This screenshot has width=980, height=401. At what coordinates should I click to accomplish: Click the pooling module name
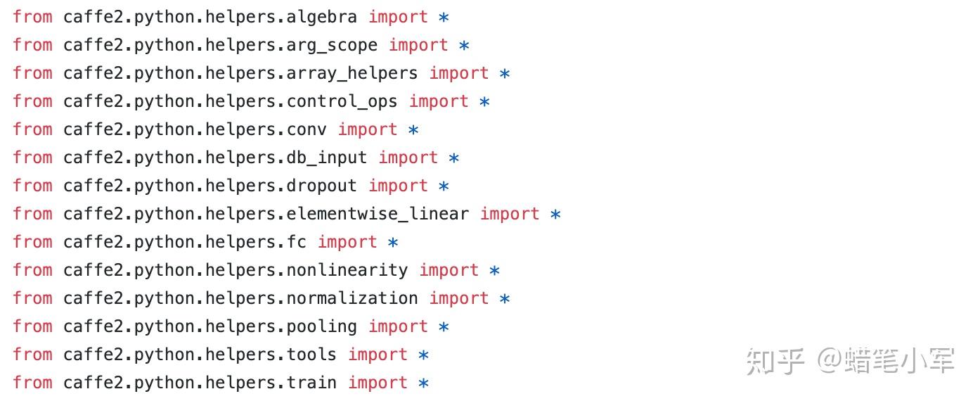(321, 326)
